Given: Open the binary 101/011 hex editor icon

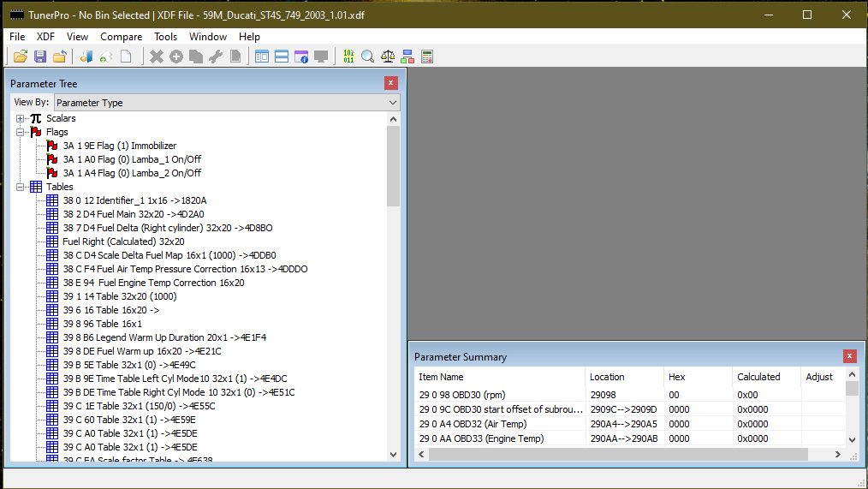Looking at the screenshot, I should click(x=348, y=57).
